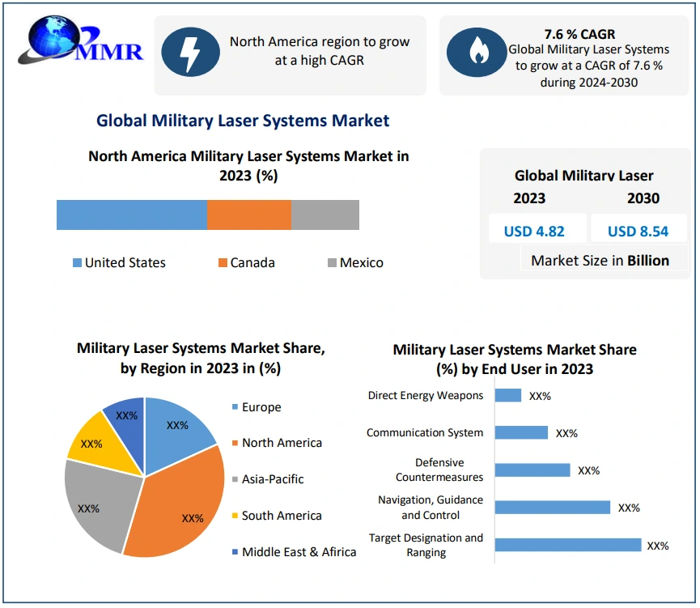Click the Europe legend entry in pie chart
The image size is (700, 608).
tap(261, 407)
